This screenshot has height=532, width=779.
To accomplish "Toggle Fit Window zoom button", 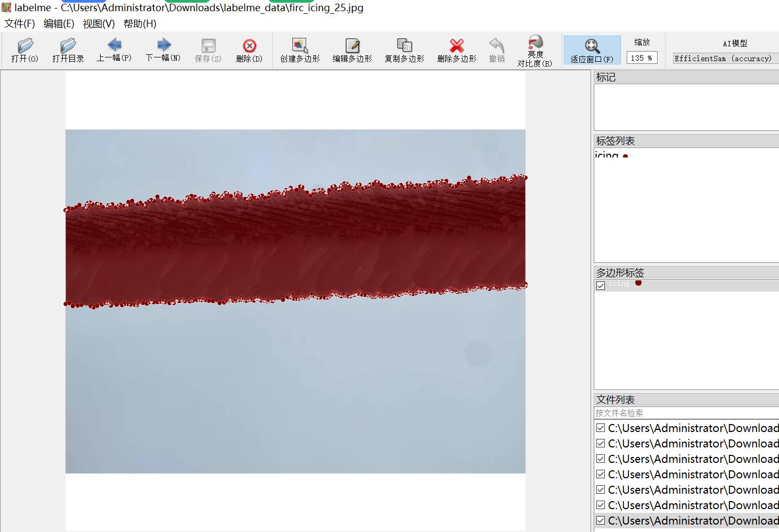I will [592, 46].
